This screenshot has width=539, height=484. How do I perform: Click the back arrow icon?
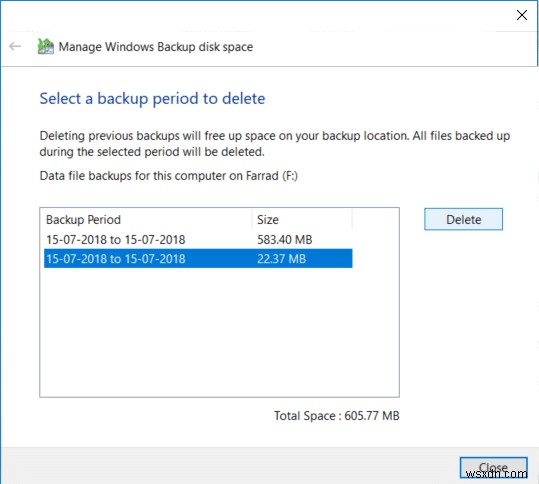tap(15, 46)
